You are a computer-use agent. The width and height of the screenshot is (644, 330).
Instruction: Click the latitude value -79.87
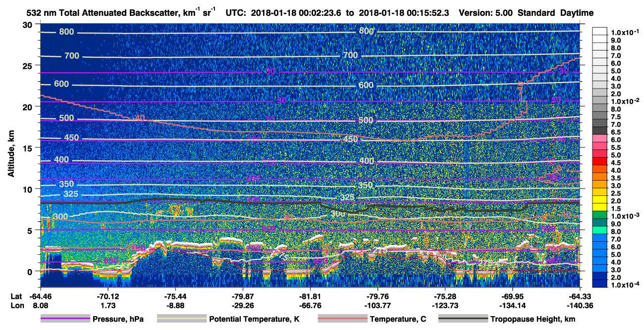point(243,296)
